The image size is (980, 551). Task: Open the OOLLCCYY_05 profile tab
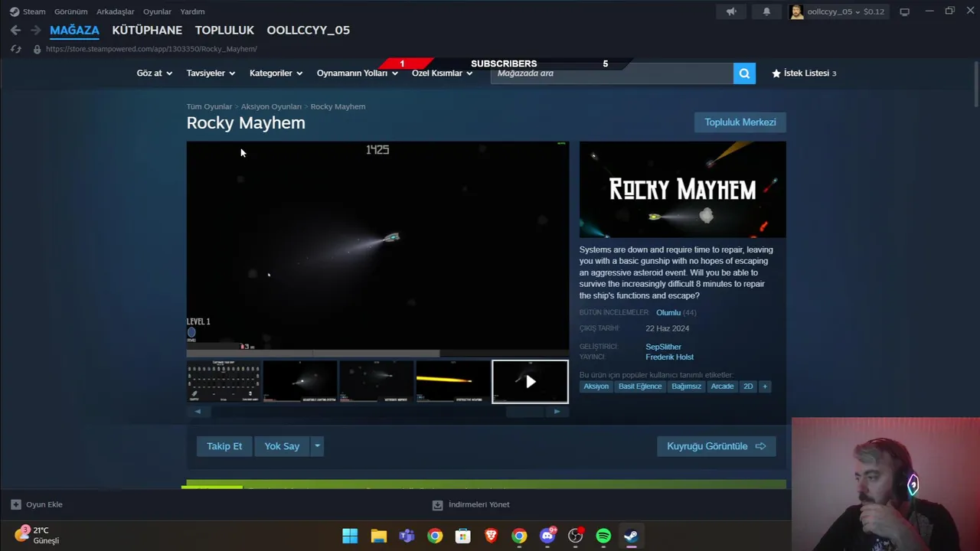point(308,30)
